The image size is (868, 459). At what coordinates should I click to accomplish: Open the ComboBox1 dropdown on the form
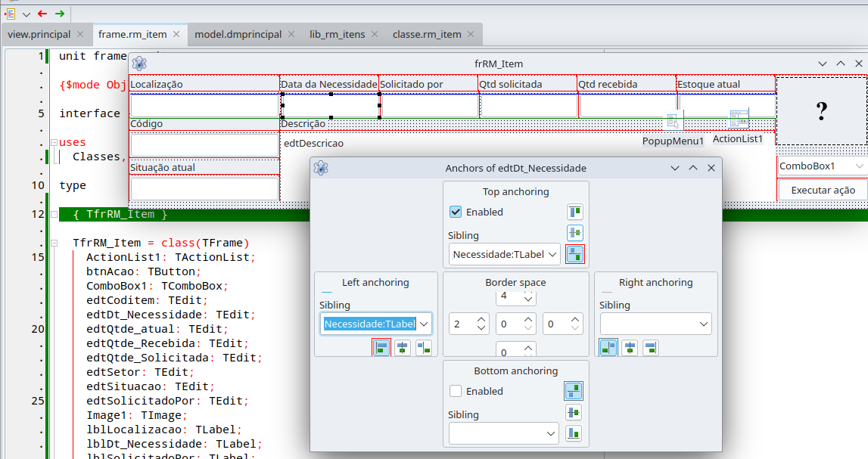click(860, 166)
